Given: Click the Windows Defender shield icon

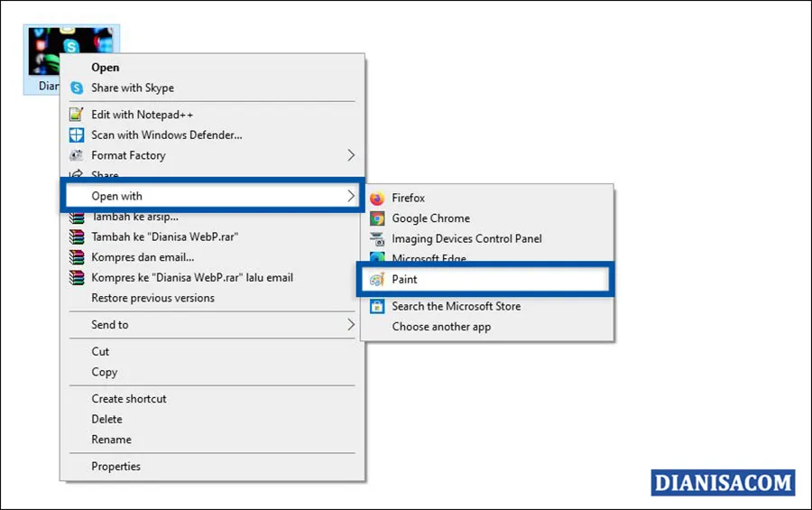Looking at the screenshot, I should [x=77, y=135].
